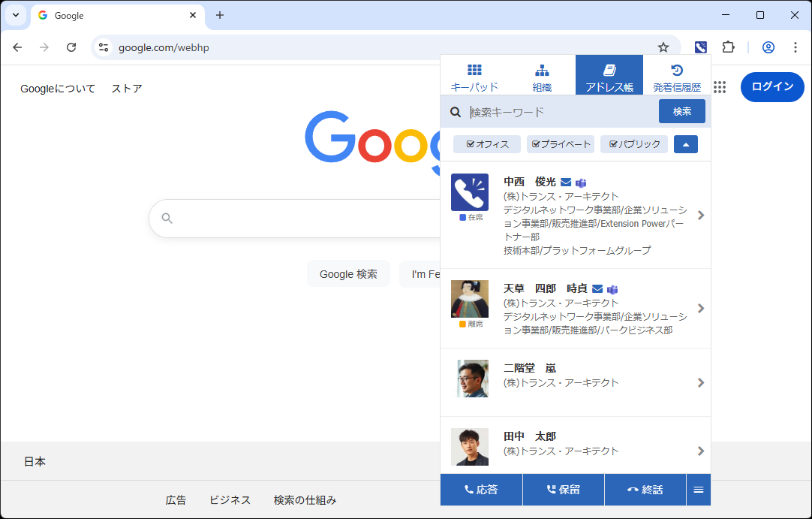
Task: Click the profile photo of 田中 太郎
Action: tap(469, 447)
